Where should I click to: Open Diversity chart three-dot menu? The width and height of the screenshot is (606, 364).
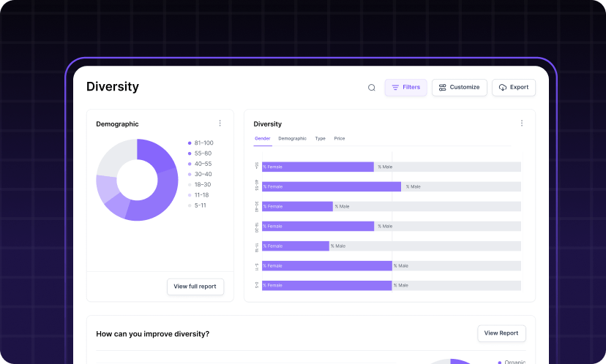point(521,124)
